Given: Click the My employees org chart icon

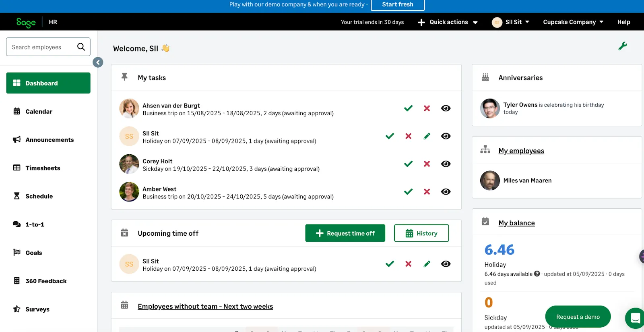Looking at the screenshot, I should [x=485, y=149].
